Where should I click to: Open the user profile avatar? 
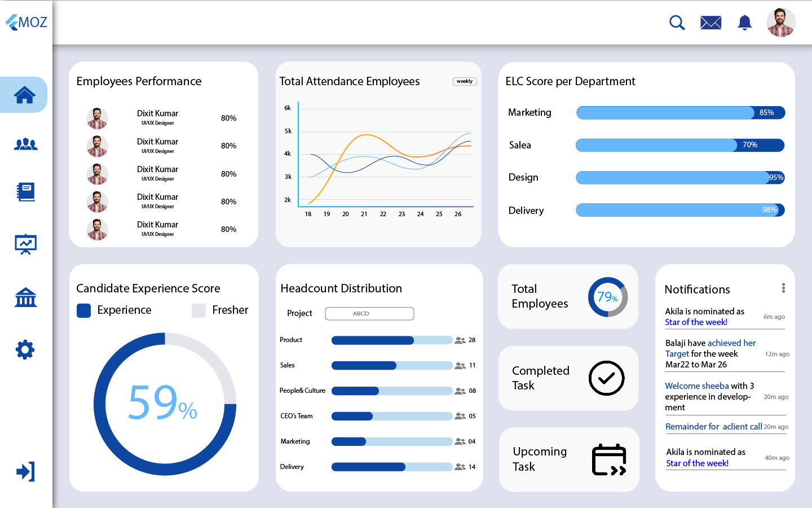(780, 23)
